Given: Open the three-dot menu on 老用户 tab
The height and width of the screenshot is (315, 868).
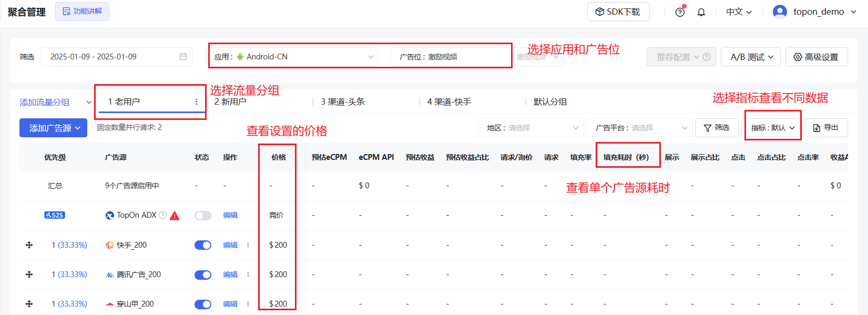Looking at the screenshot, I should (197, 102).
